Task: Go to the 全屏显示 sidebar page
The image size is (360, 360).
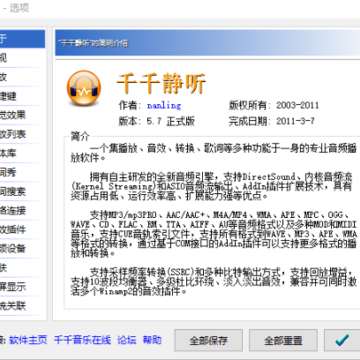Action: [22, 287]
